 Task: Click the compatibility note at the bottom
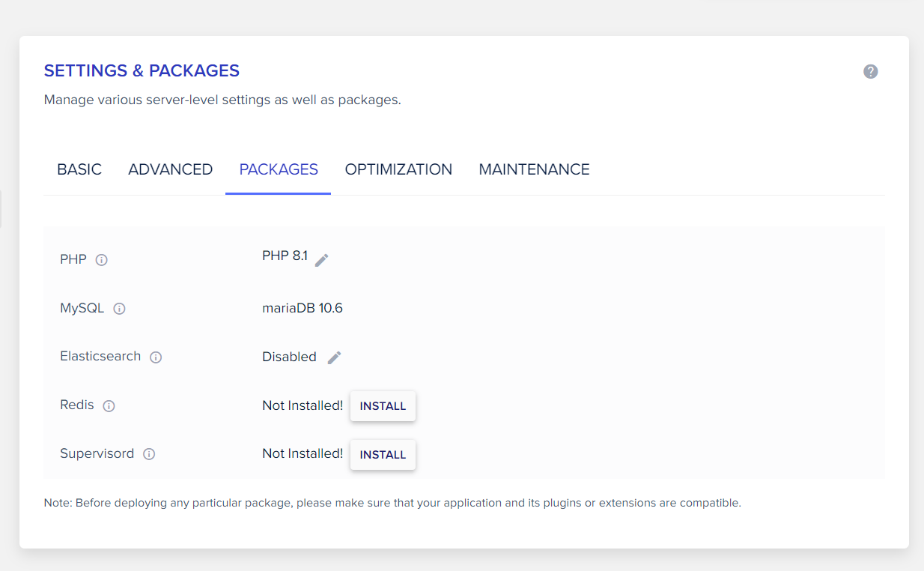pos(392,503)
